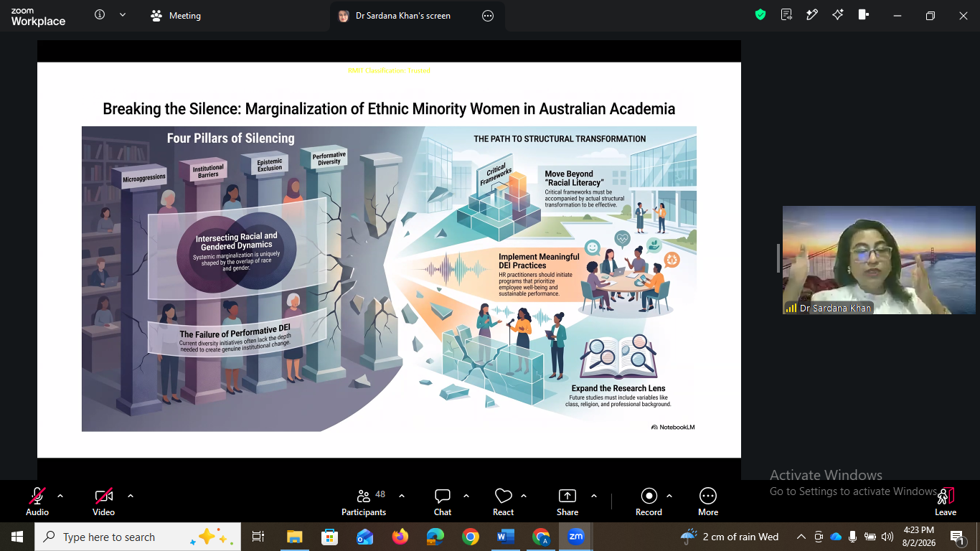Screen dimensions: 980x551
Task: Expand the React options arrow
Action: point(524,496)
